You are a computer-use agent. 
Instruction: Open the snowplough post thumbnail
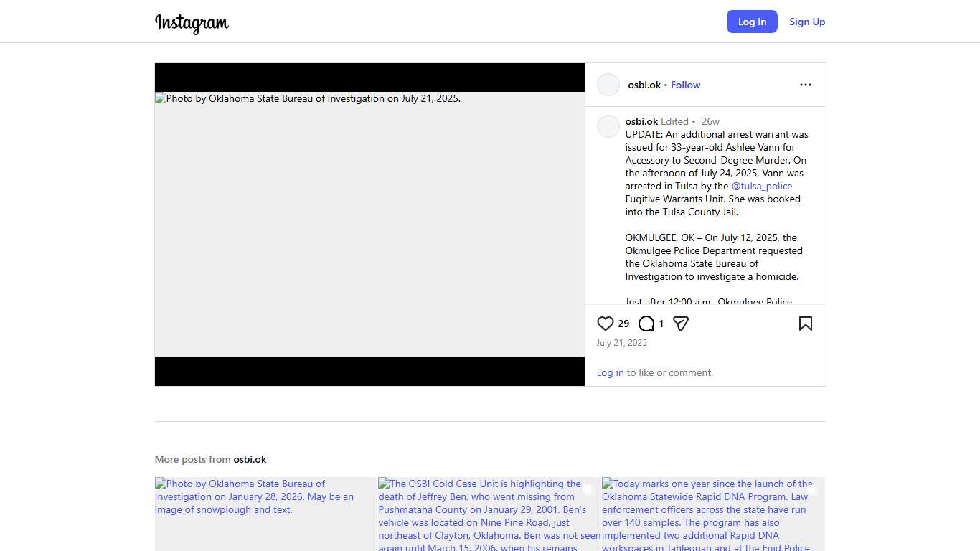click(265, 514)
